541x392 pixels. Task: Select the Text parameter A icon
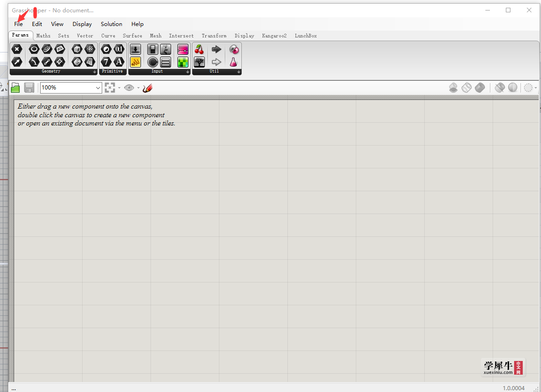[x=119, y=62]
